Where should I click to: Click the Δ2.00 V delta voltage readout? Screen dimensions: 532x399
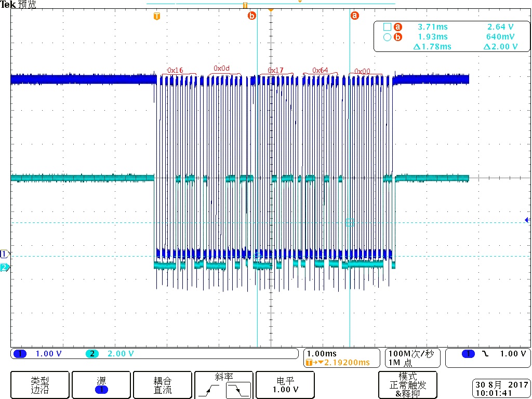[500, 46]
